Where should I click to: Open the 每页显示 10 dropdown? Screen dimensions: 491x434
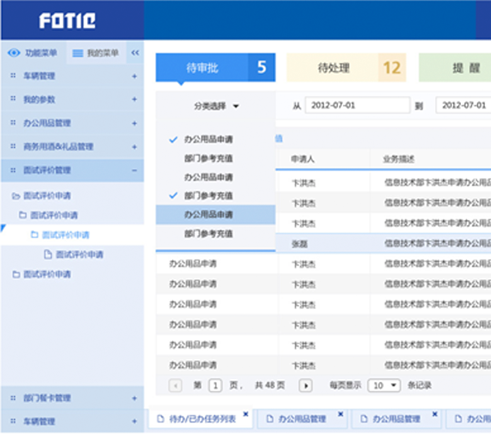(x=384, y=386)
